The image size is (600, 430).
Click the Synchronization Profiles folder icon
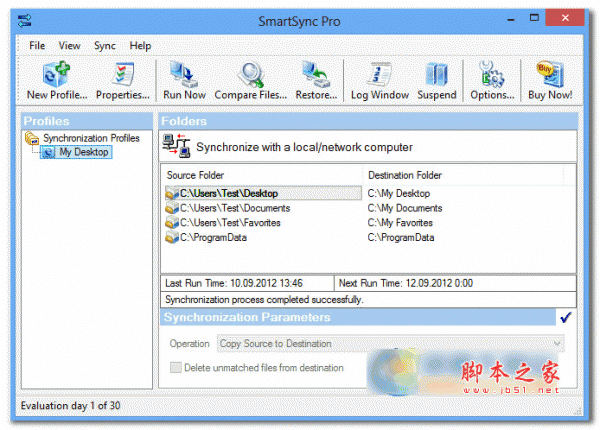tap(32, 138)
